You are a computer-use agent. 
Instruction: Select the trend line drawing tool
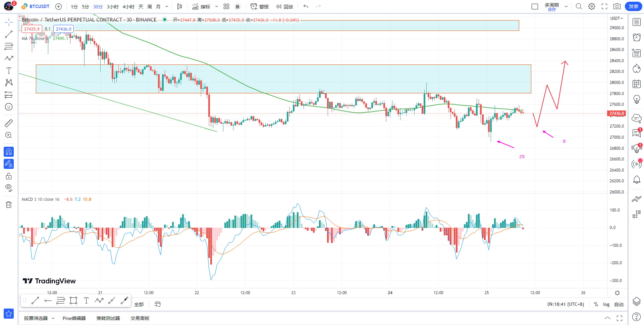tap(9, 34)
